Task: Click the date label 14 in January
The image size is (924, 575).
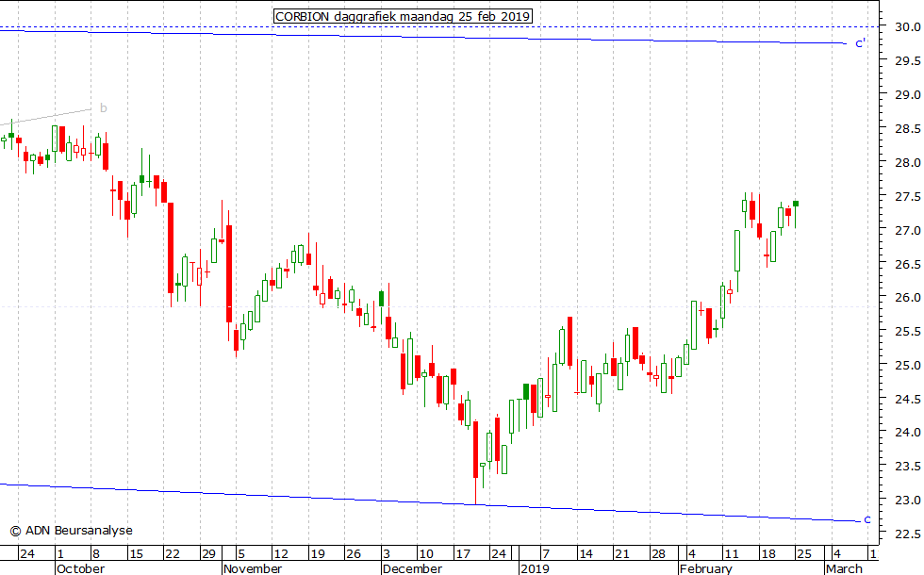Action: click(x=586, y=554)
